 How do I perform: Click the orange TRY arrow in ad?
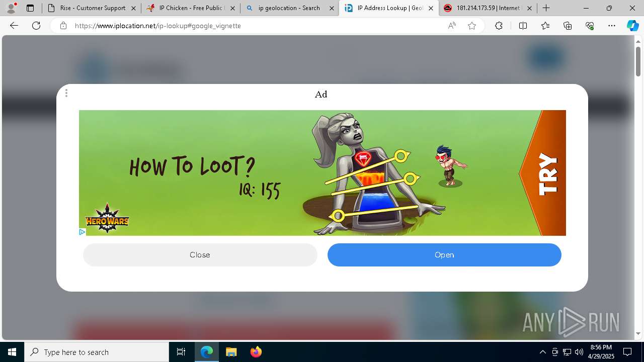click(x=543, y=173)
